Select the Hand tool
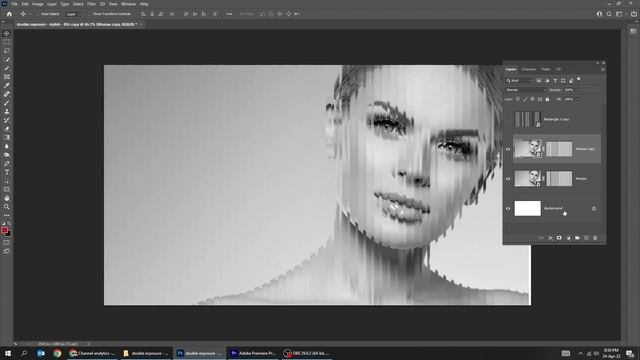This screenshot has width=640, height=360. (7, 198)
